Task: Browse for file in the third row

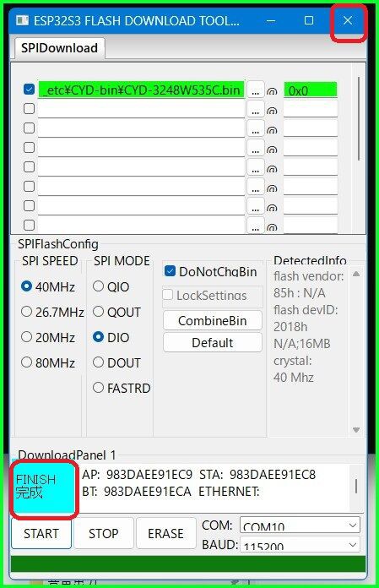Action: click(256, 129)
